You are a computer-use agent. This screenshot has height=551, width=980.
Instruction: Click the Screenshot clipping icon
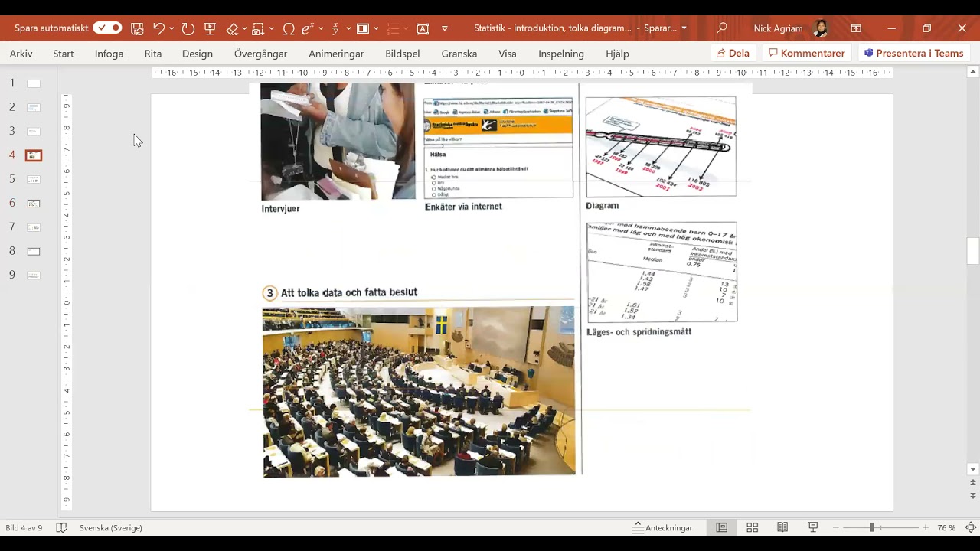coord(260,28)
